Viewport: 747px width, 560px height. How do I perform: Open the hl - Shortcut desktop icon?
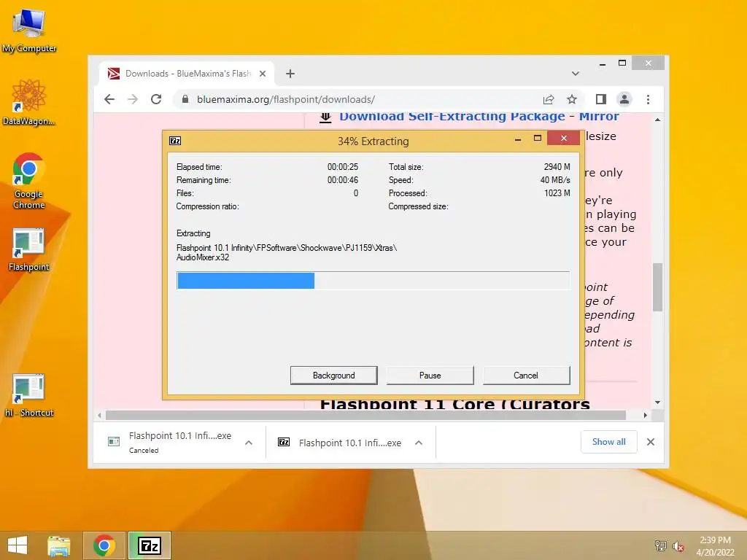pyautogui.click(x=29, y=396)
